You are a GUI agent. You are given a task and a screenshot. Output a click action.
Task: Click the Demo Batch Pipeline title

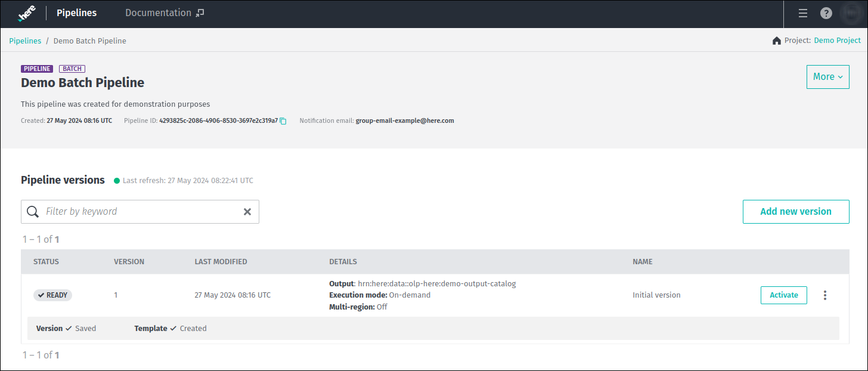point(82,83)
